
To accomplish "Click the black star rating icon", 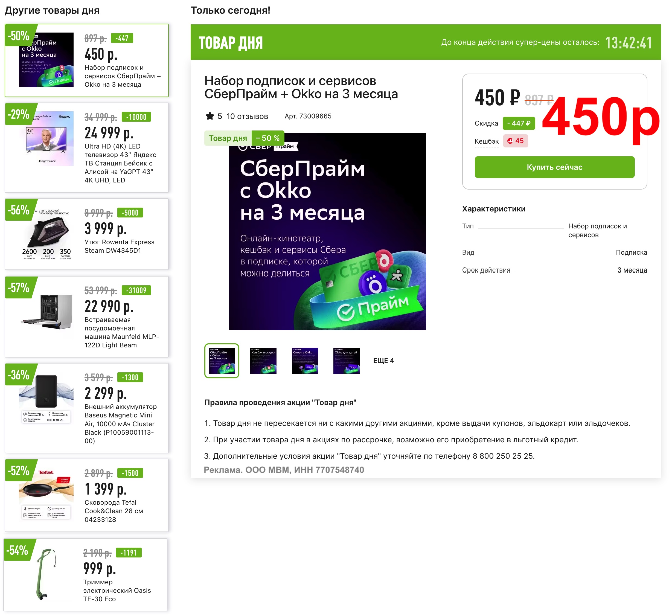I will tap(210, 116).
